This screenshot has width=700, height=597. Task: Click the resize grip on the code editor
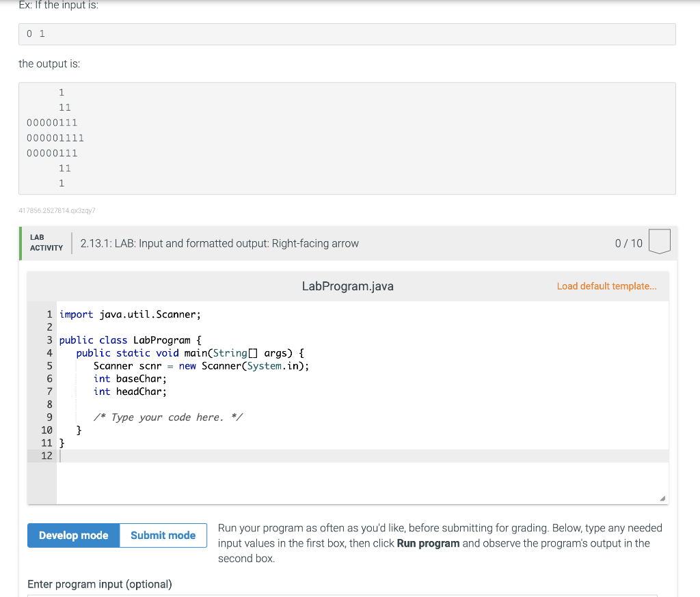662,499
